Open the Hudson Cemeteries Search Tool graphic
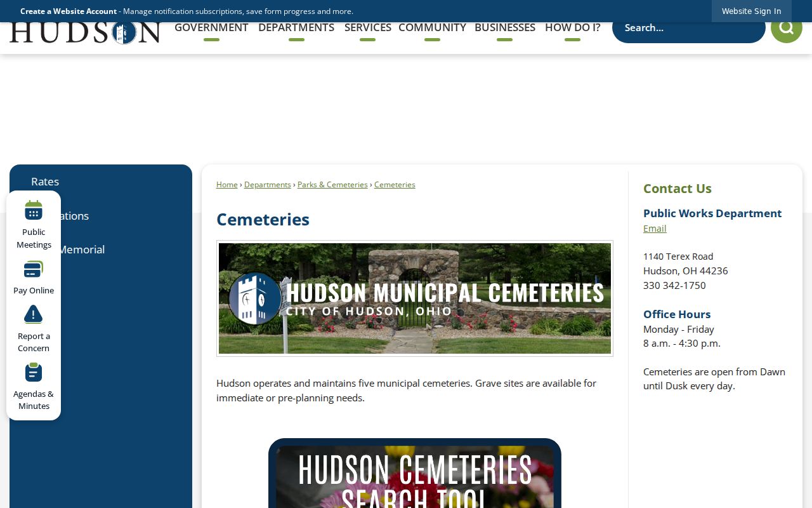This screenshot has width=812, height=508. click(x=415, y=473)
